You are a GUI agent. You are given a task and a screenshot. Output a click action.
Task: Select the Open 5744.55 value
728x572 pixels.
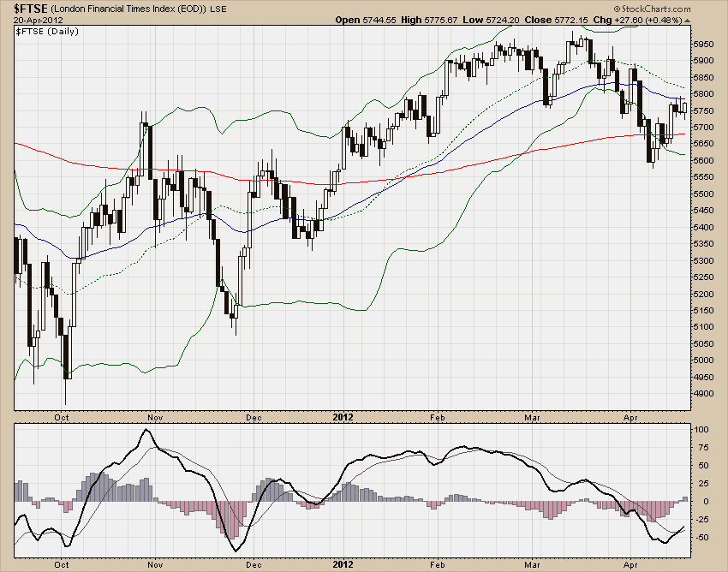366,20
